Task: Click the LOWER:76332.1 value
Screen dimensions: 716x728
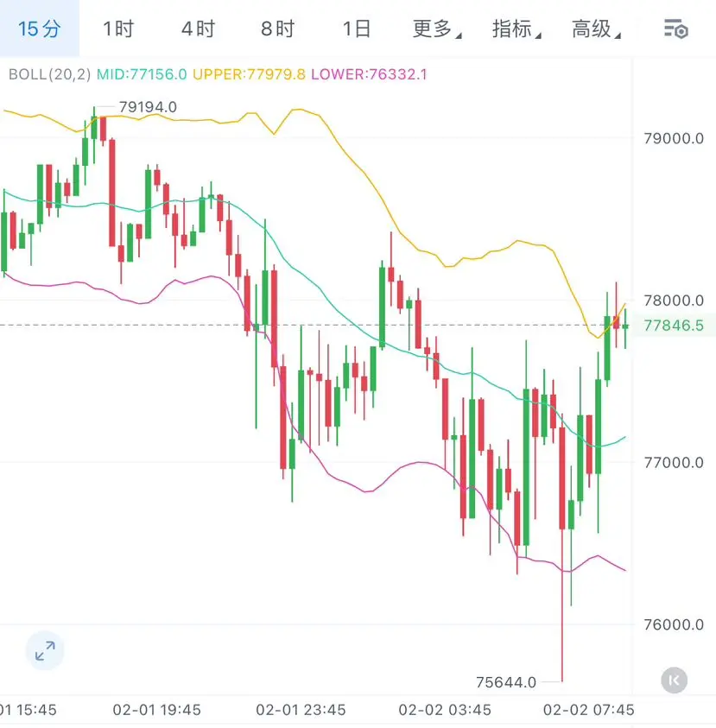Action: tap(369, 74)
